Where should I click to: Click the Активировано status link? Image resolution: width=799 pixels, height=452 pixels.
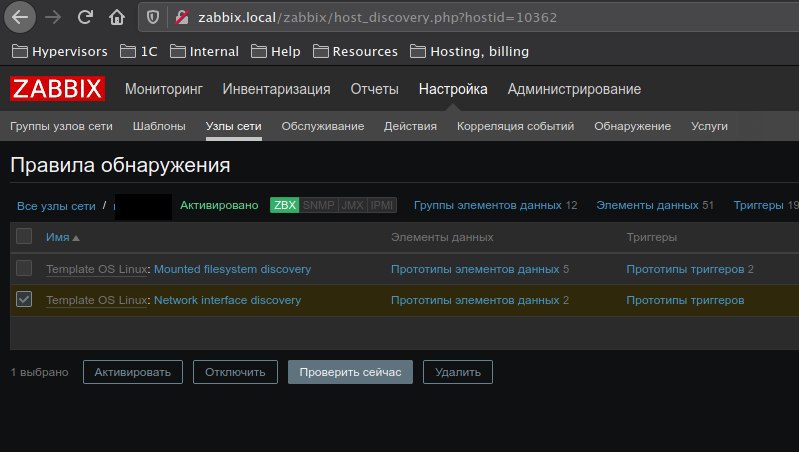pyautogui.click(x=219, y=205)
